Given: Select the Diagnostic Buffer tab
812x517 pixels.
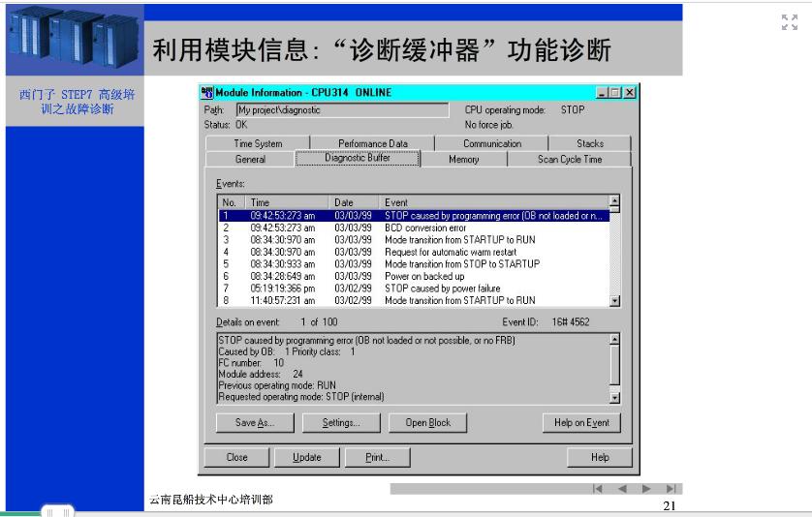Looking at the screenshot, I should click(x=358, y=158).
